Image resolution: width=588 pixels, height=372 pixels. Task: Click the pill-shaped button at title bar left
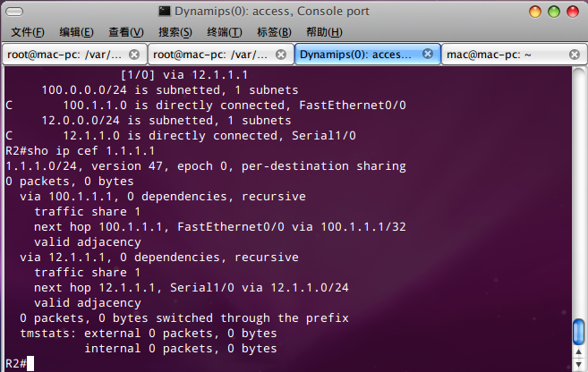pos(14,12)
